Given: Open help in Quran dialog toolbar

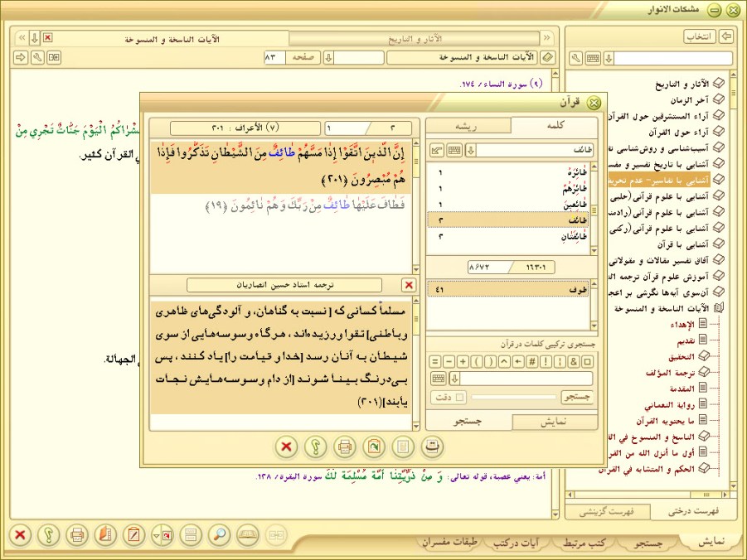Looking at the screenshot, I should (315, 447).
